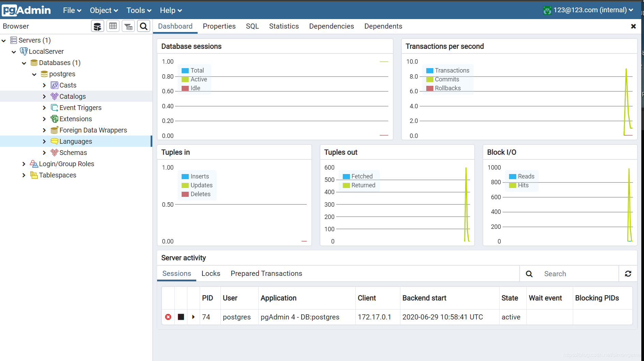Open the Tools menu
The height and width of the screenshot is (361, 644).
pyautogui.click(x=139, y=10)
